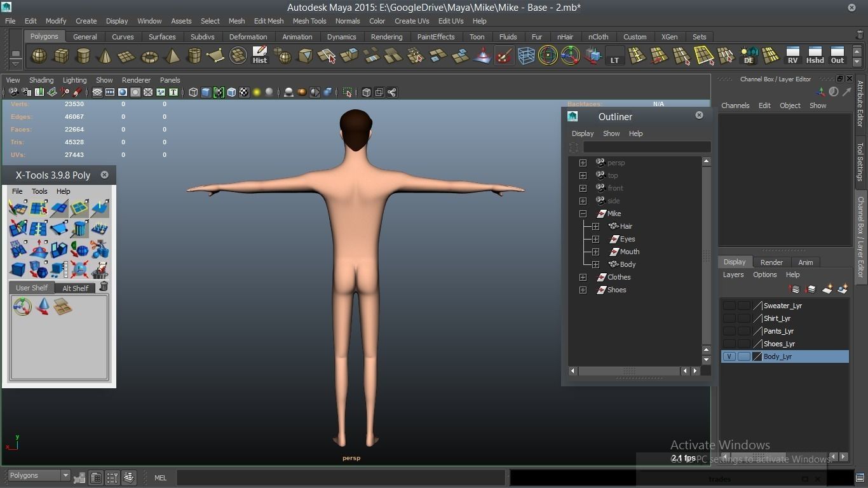
Task: Move selected layer down icon in Layer Editor
Action: pyautogui.click(x=810, y=289)
